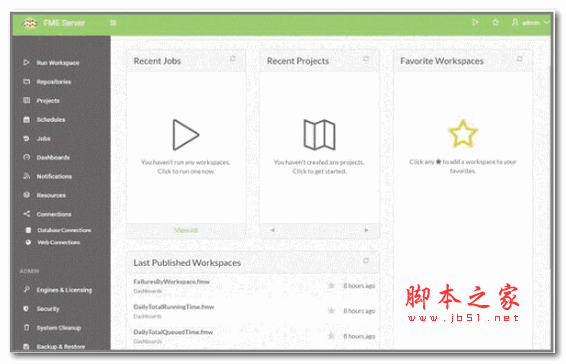Open Jobs in the sidebar

pos(43,139)
